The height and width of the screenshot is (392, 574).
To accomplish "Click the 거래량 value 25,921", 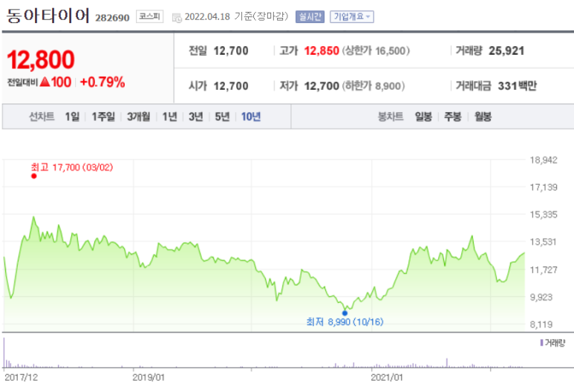I will (x=506, y=51).
